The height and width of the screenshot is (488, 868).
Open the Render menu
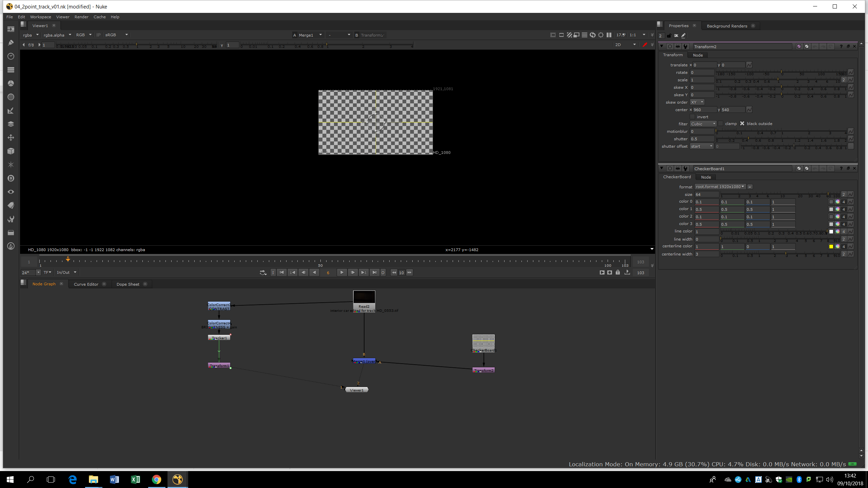(x=81, y=17)
